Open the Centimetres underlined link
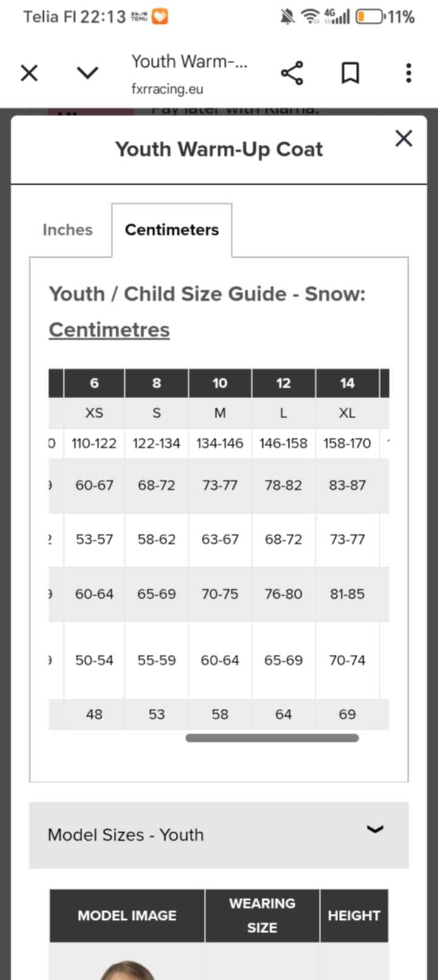The image size is (438, 980). [109, 330]
